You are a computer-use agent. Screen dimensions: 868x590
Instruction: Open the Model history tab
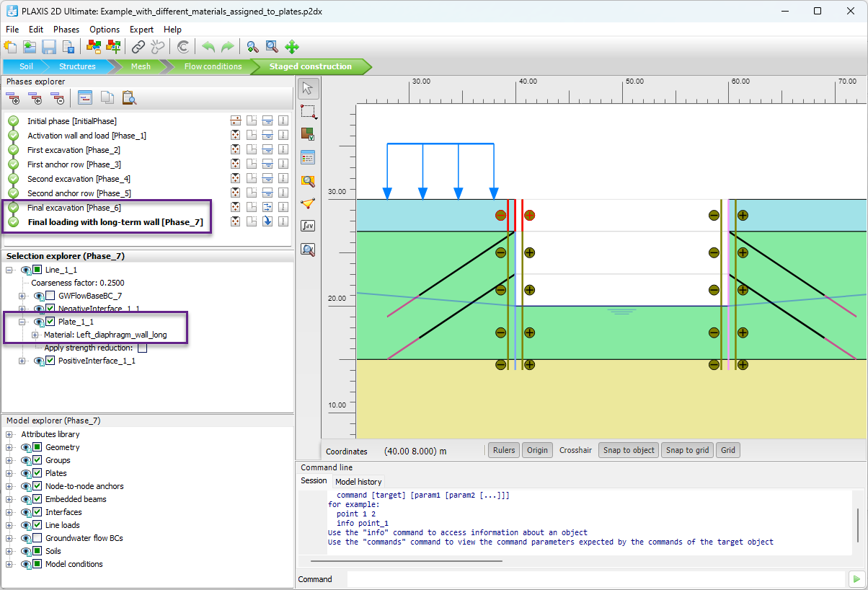pyautogui.click(x=359, y=482)
